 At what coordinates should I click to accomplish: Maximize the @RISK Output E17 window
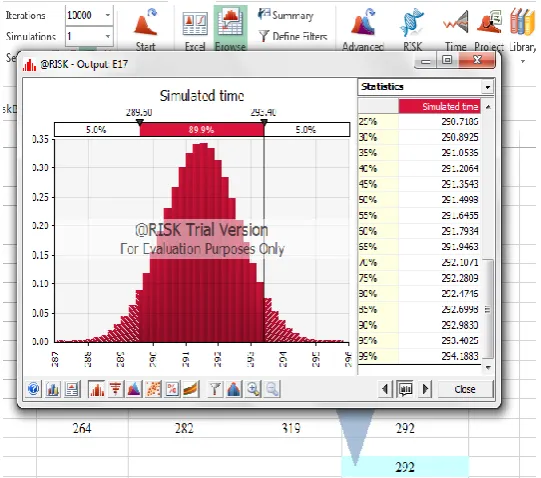point(447,60)
